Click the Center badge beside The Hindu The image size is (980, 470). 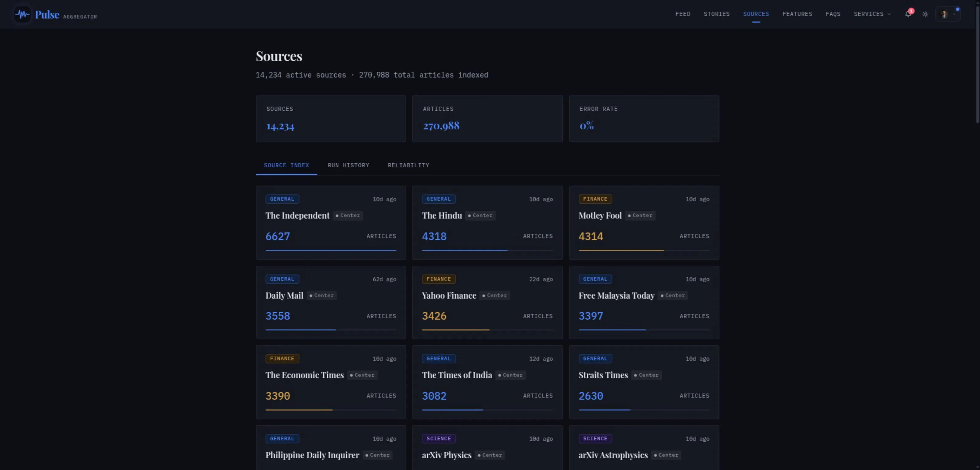tap(480, 215)
